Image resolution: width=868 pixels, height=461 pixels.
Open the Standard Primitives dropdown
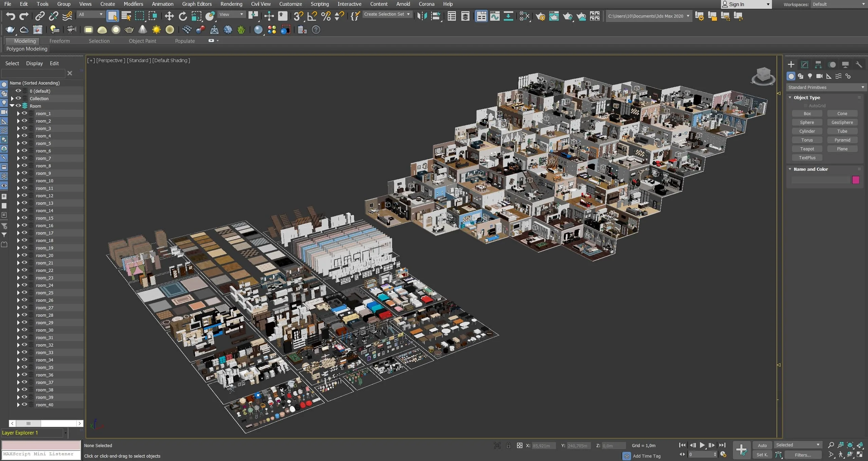tap(826, 87)
